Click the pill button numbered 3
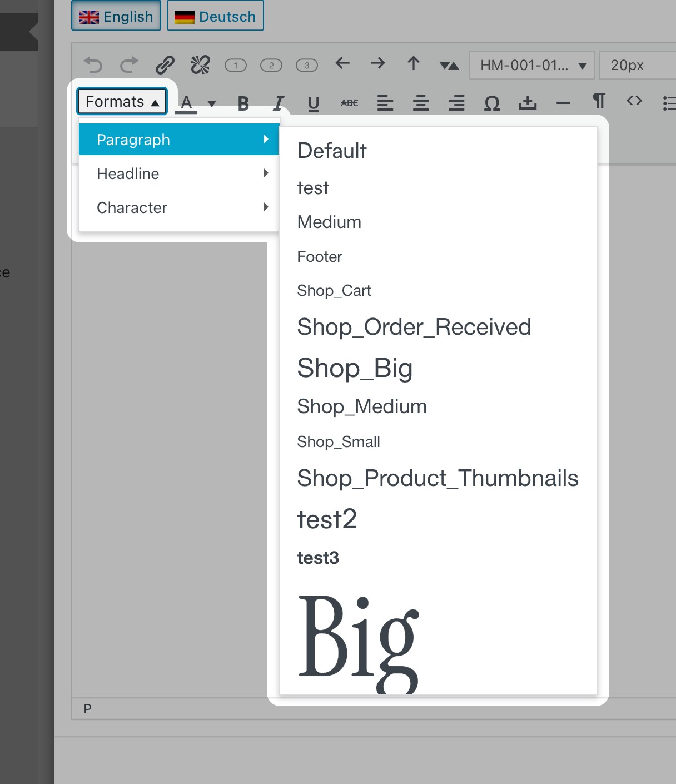 coord(307,66)
